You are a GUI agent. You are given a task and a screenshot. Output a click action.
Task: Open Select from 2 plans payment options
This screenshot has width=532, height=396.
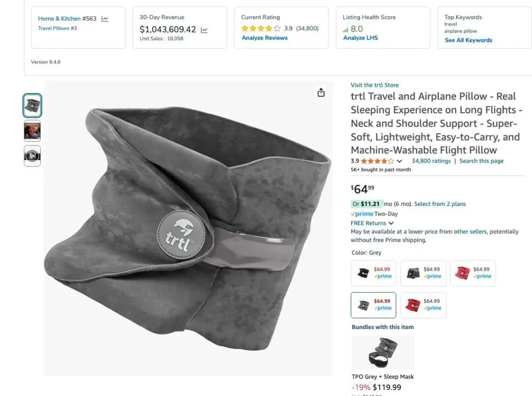coord(440,204)
